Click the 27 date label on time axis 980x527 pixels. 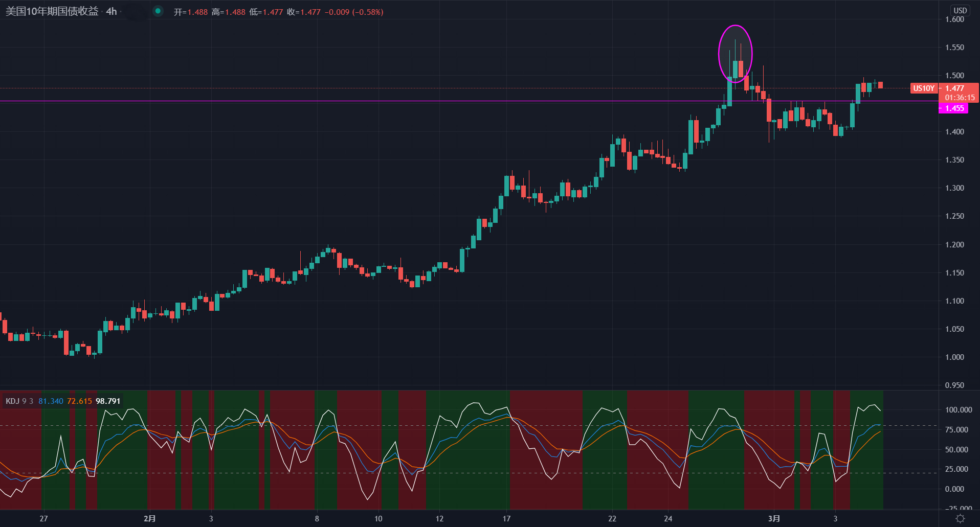44,519
